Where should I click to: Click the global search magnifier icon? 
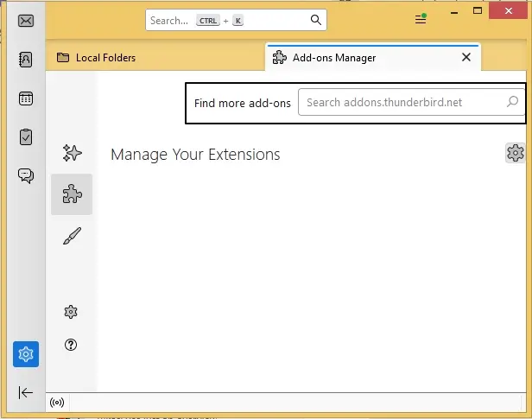coord(316,20)
